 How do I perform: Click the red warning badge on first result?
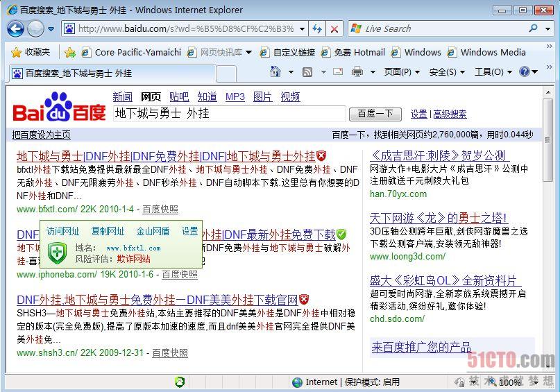tap(321, 156)
